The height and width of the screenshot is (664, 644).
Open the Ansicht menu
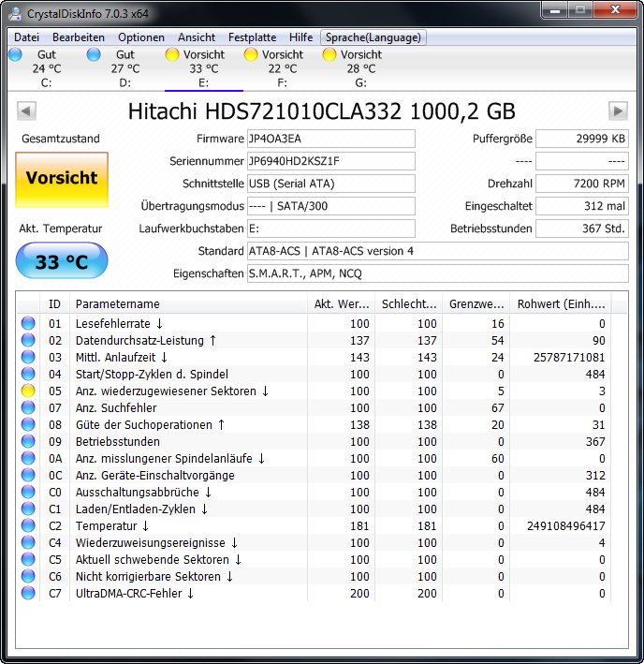tap(197, 37)
